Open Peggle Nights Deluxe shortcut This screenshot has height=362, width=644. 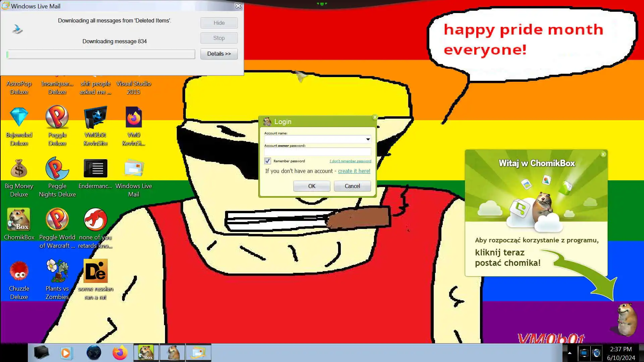57,169
